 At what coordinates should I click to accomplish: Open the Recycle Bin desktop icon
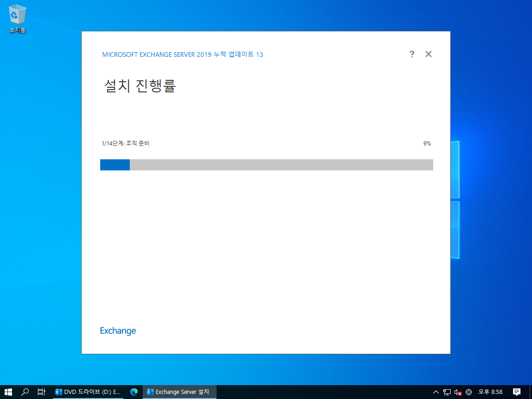pyautogui.click(x=17, y=19)
